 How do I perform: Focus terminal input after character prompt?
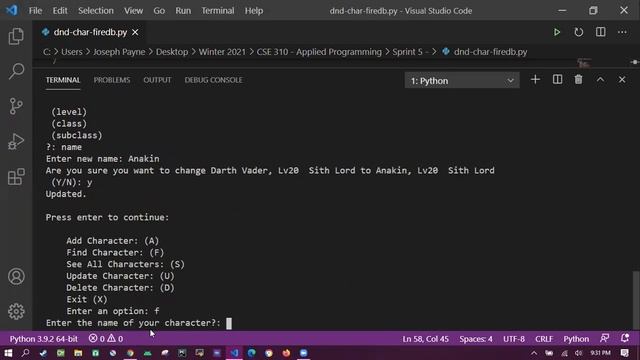tap(229, 323)
